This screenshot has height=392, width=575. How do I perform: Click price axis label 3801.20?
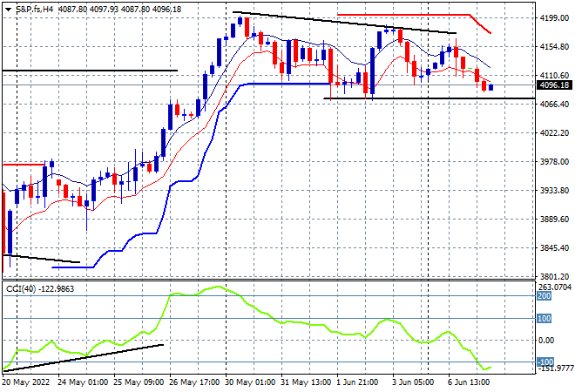tap(554, 277)
